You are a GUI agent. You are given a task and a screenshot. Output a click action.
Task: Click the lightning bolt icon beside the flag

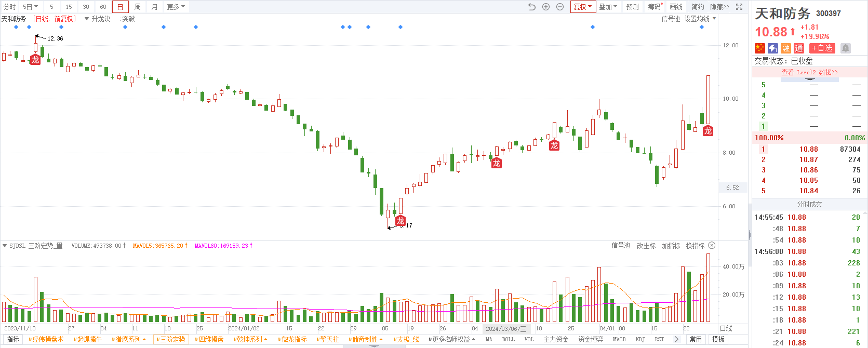pyautogui.click(x=773, y=48)
